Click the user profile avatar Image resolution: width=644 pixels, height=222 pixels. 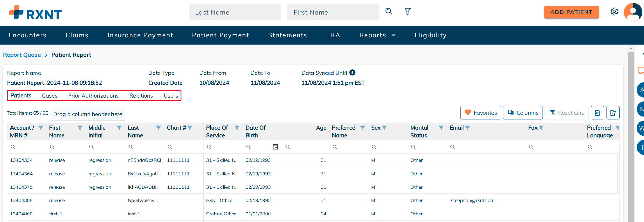pos(633,12)
